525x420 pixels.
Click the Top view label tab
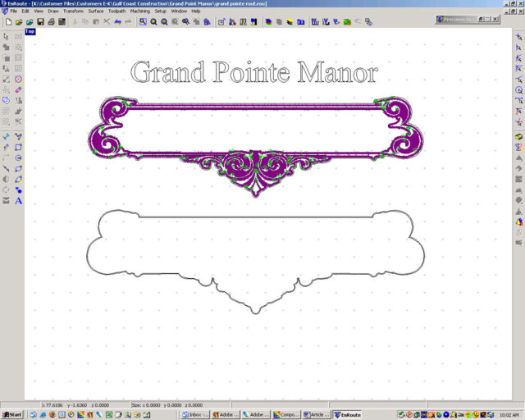pyautogui.click(x=30, y=32)
